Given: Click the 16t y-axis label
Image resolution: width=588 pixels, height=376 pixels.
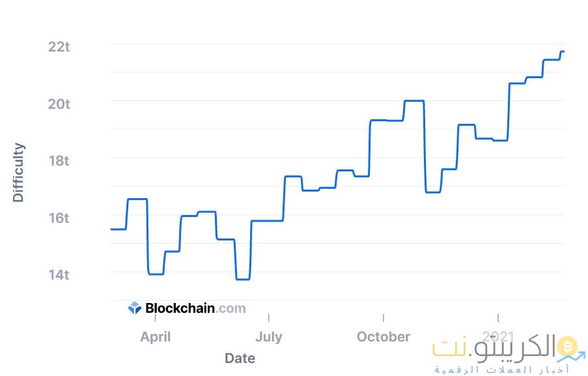Looking at the screenshot, I should pos(59,218).
